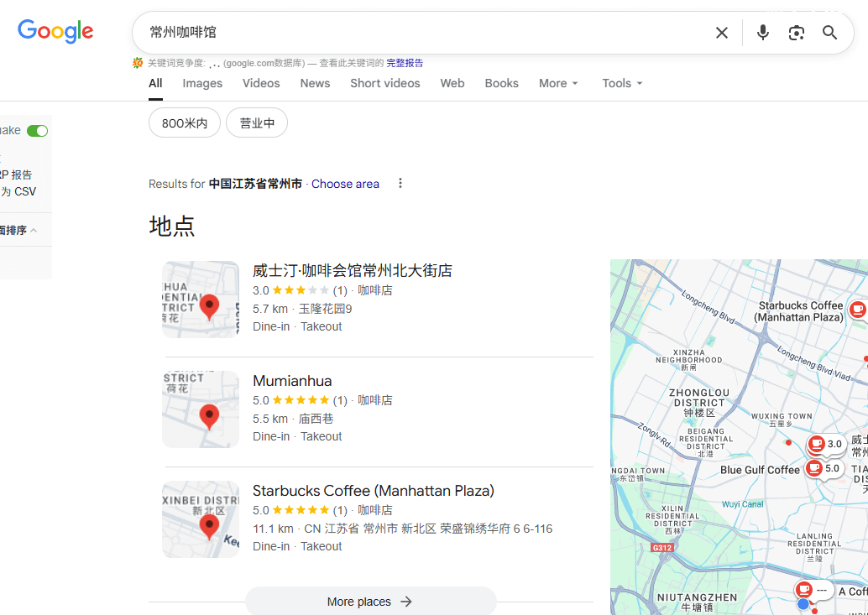Select the 5.0 rated map marker
This screenshot has width=868, height=615.
824,469
